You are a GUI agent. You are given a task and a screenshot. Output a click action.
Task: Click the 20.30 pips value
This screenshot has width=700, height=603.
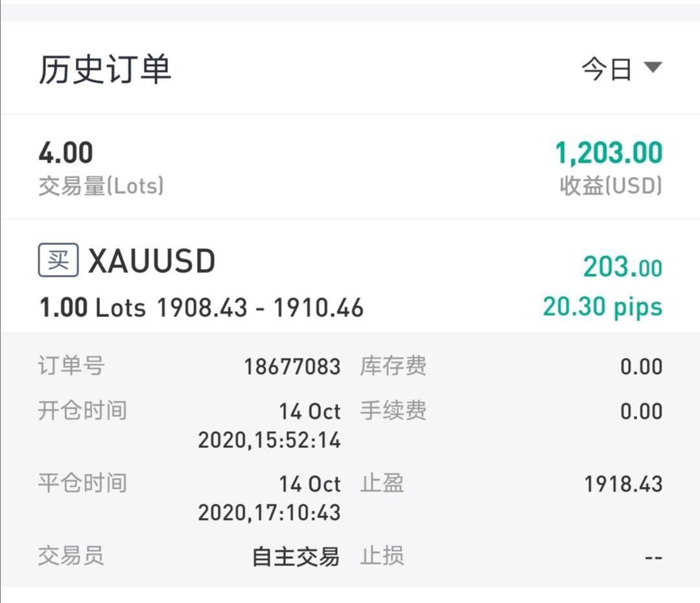603,307
